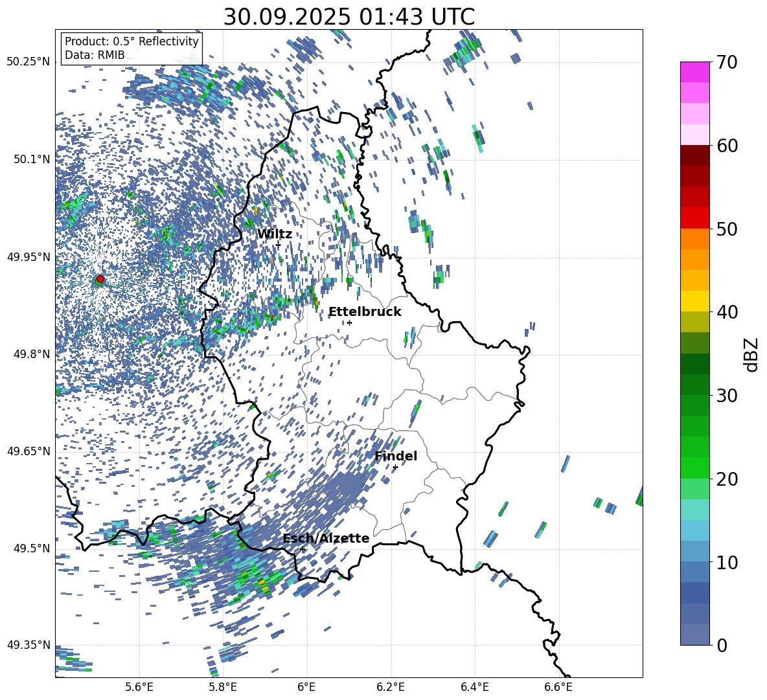Click the 49.8°N latitude axis label
Screen dimensions: 767x700
coord(29,354)
